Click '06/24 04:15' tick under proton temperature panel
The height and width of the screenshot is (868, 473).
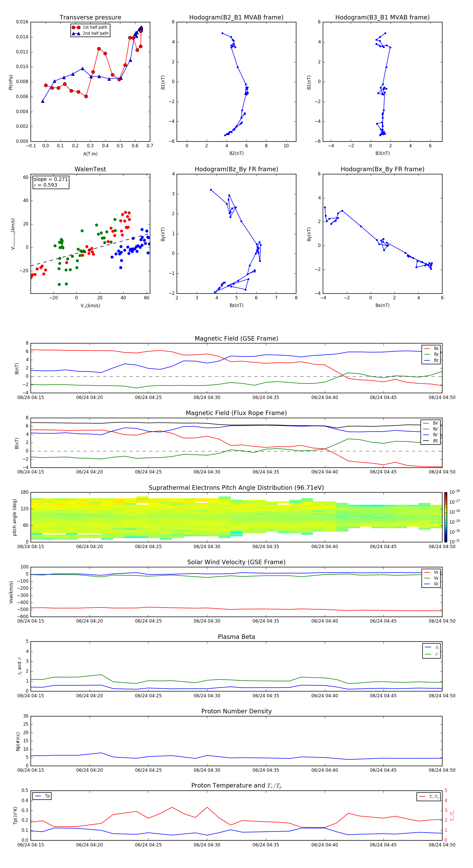(31, 845)
